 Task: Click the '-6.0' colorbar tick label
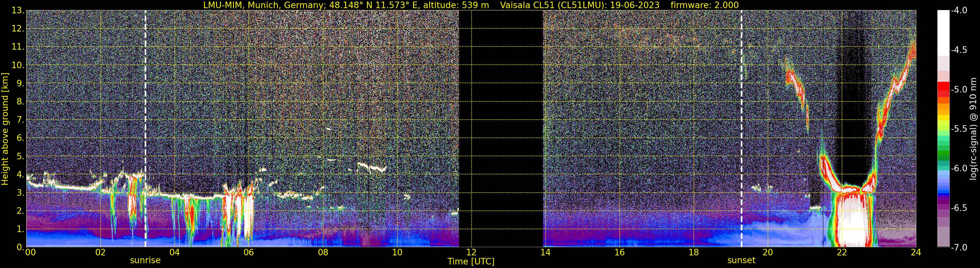click(x=959, y=168)
